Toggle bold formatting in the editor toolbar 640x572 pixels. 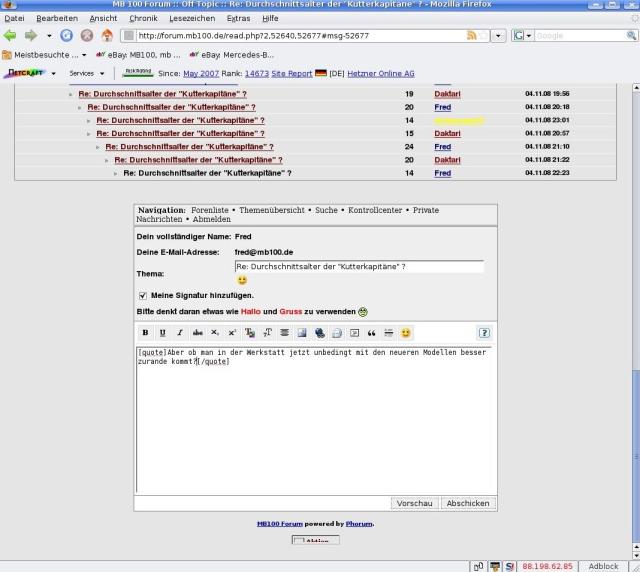point(145,333)
